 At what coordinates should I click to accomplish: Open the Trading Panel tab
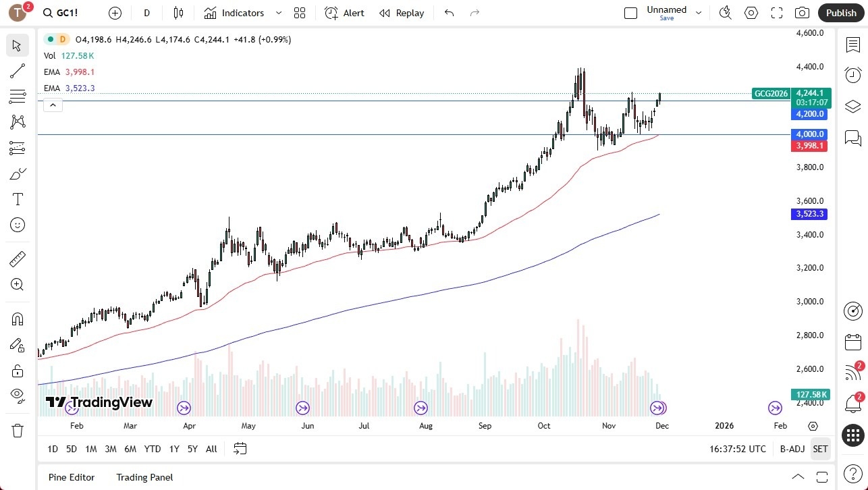click(x=144, y=477)
